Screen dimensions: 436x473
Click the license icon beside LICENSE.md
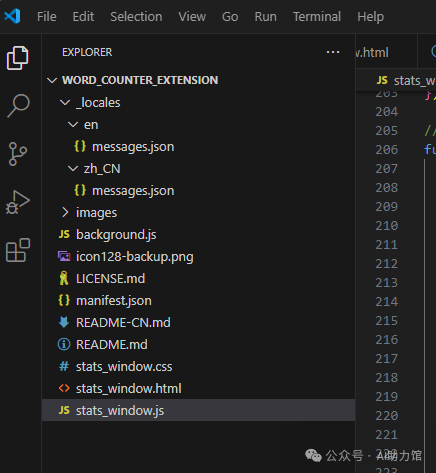64,278
